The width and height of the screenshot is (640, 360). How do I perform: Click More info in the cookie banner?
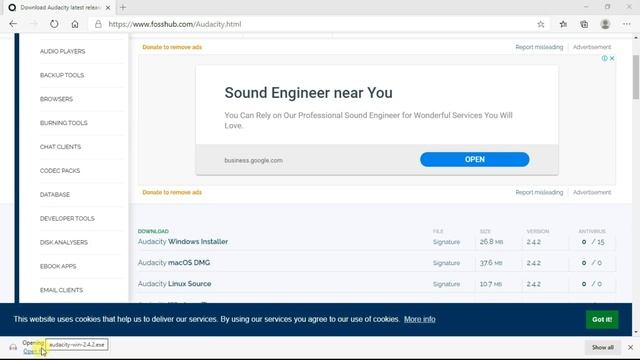pos(420,319)
